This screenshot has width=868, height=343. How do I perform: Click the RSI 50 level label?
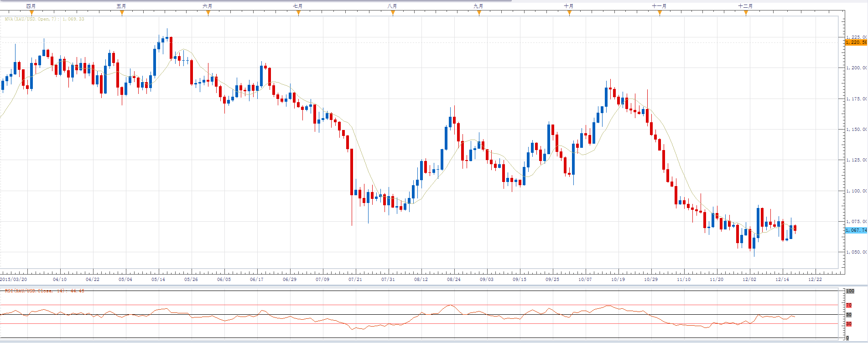(849, 315)
